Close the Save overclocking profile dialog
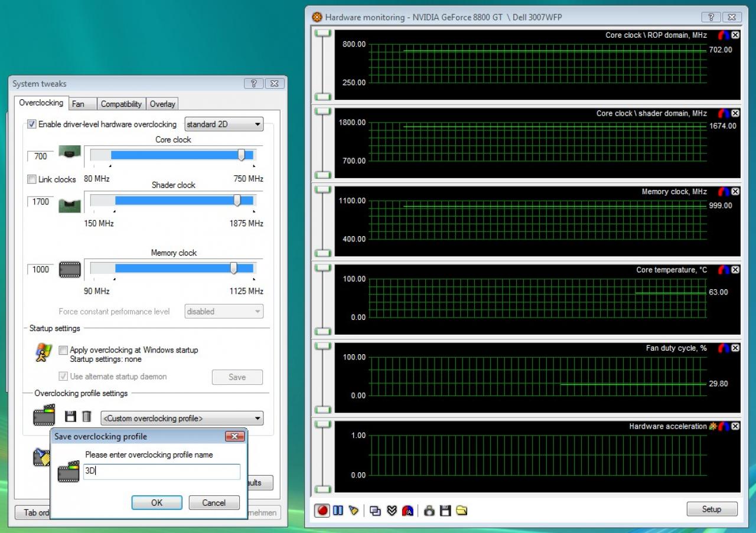756x533 pixels. 234,437
